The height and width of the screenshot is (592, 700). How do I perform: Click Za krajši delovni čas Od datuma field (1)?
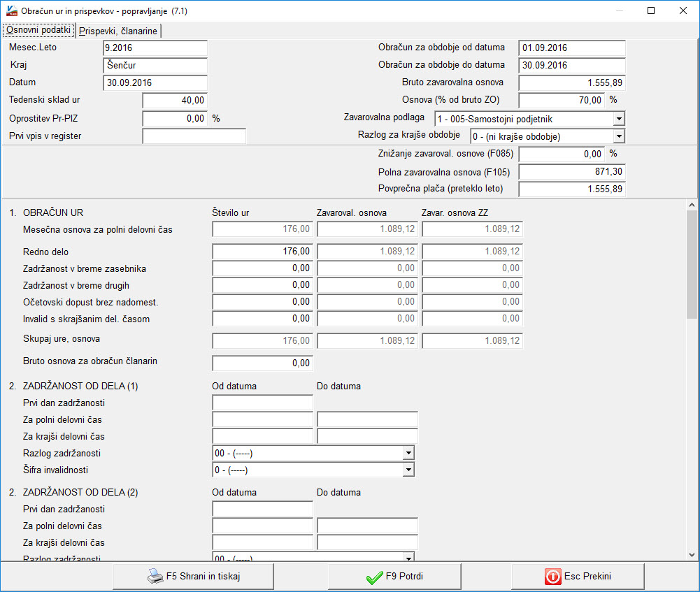pos(262,436)
